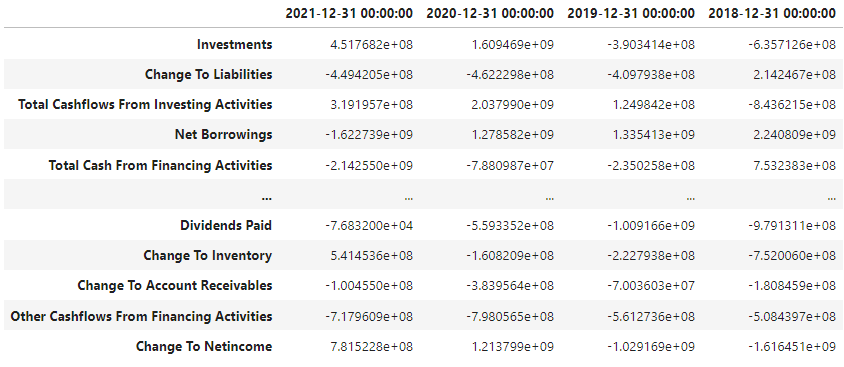Click the Investments value 1.609469e+09
The image size is (844, 367).
pos(512,44)
